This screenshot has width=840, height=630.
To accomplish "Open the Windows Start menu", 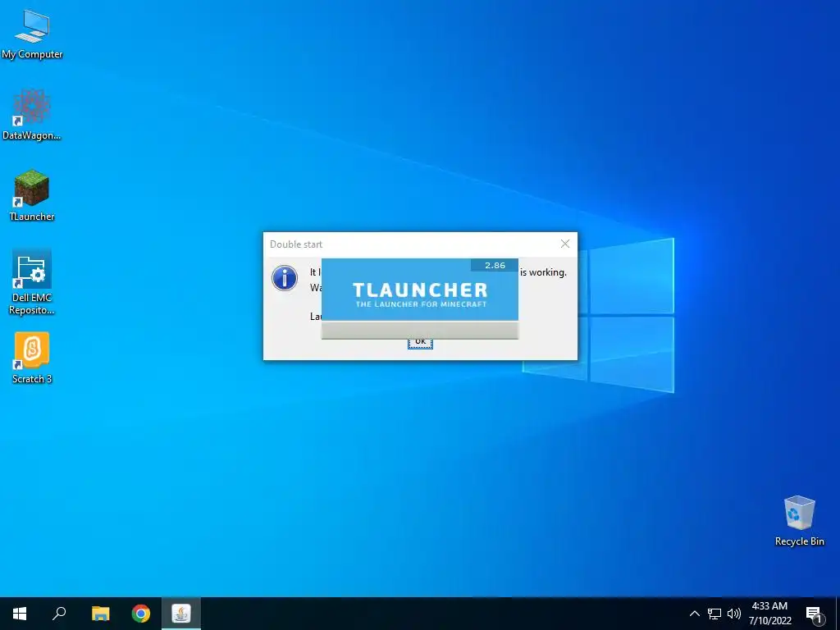I will point(20,614).
